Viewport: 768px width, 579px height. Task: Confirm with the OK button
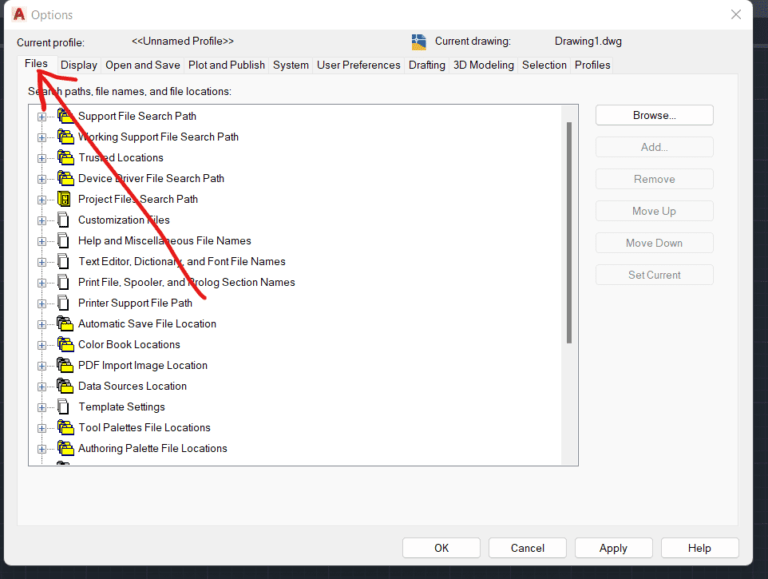[x=441, y=548]
